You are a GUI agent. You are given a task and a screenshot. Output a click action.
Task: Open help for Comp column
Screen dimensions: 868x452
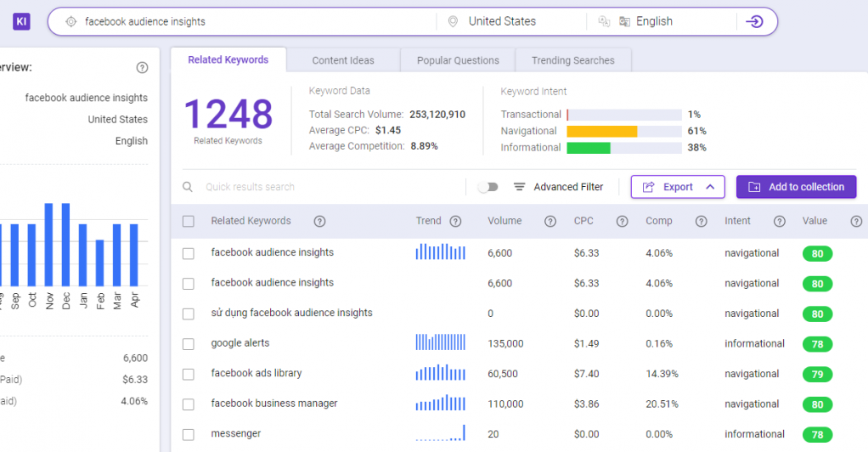point(702,221)
